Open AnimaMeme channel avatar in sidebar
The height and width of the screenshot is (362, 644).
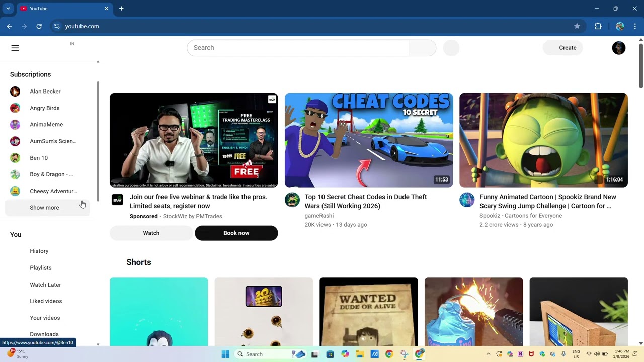tap(15, 125)
